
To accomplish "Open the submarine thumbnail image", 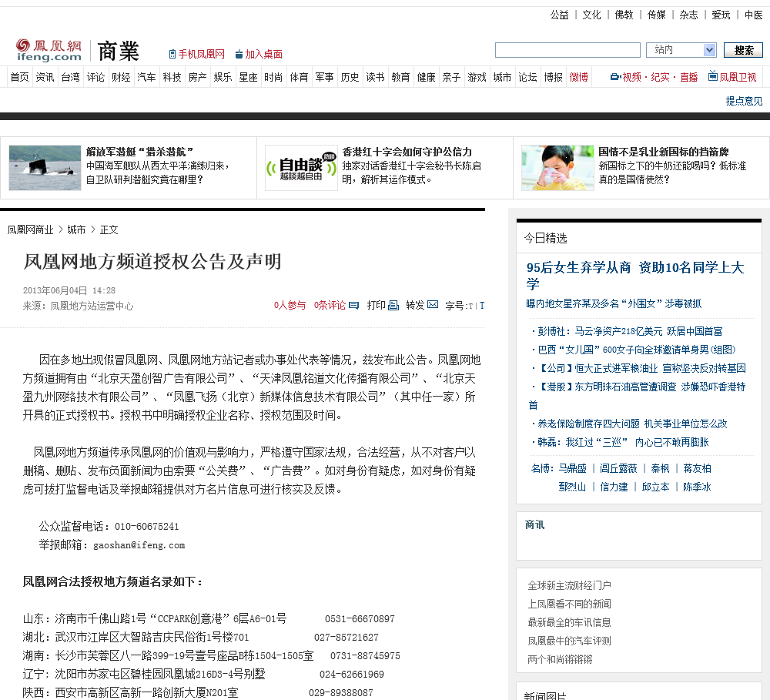I will click(x=45, y=168).
